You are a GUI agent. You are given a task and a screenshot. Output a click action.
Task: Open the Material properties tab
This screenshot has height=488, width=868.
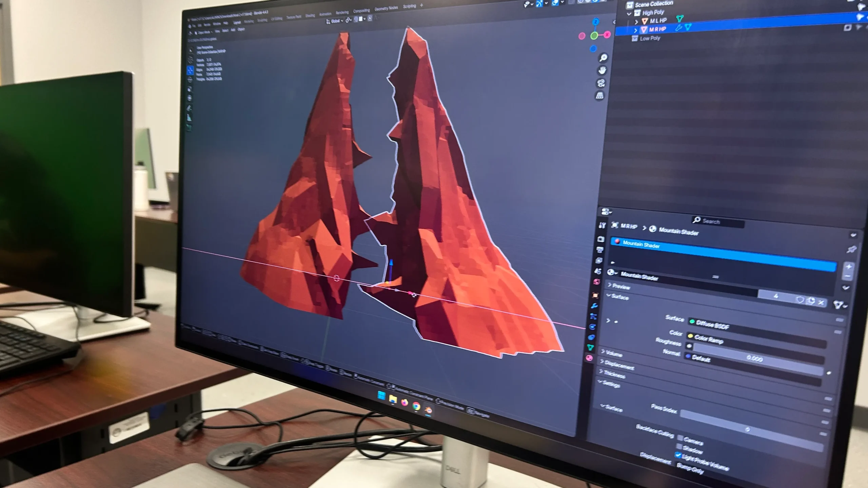589,358
